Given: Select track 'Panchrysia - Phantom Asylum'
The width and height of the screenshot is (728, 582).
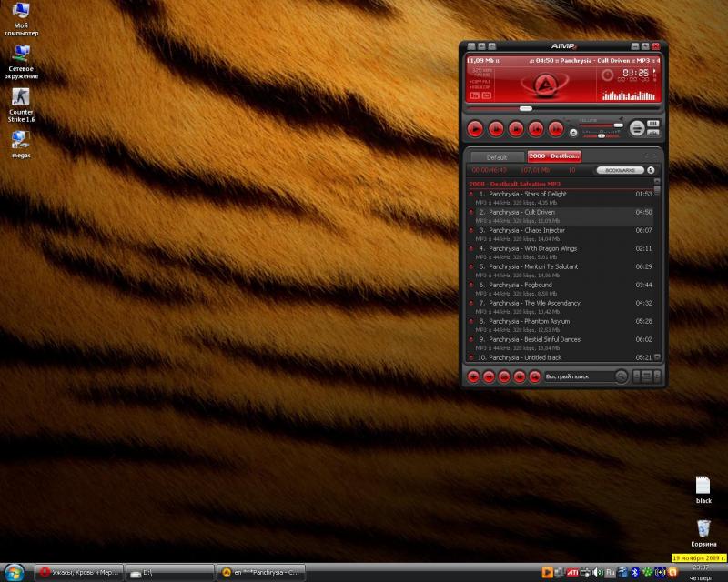Looking at the screenshot, I should tap(561, 325).
